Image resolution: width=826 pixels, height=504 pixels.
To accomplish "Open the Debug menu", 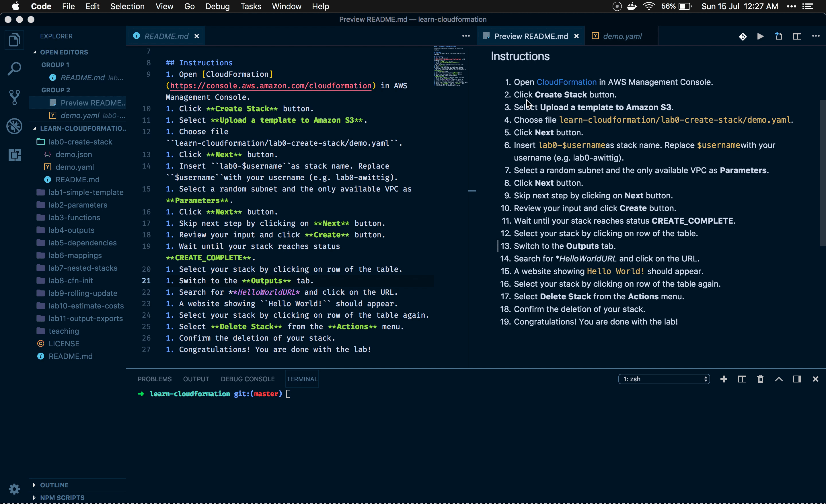I will [x=217, y=6].
